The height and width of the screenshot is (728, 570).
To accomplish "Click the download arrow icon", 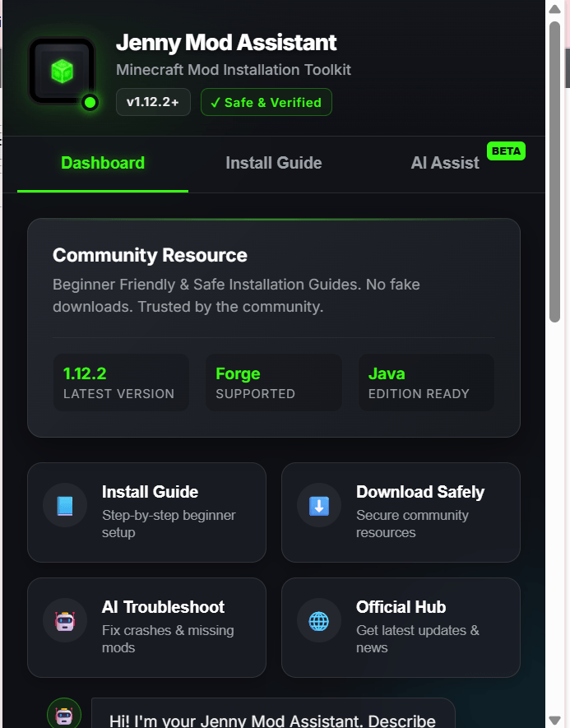I will (319, 506).
